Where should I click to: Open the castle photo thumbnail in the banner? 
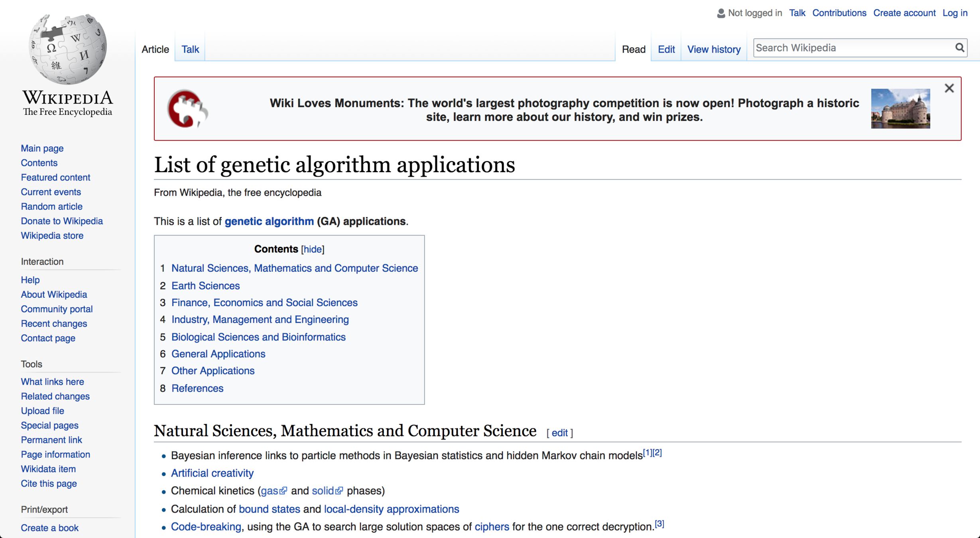click(x=900, y=109)
